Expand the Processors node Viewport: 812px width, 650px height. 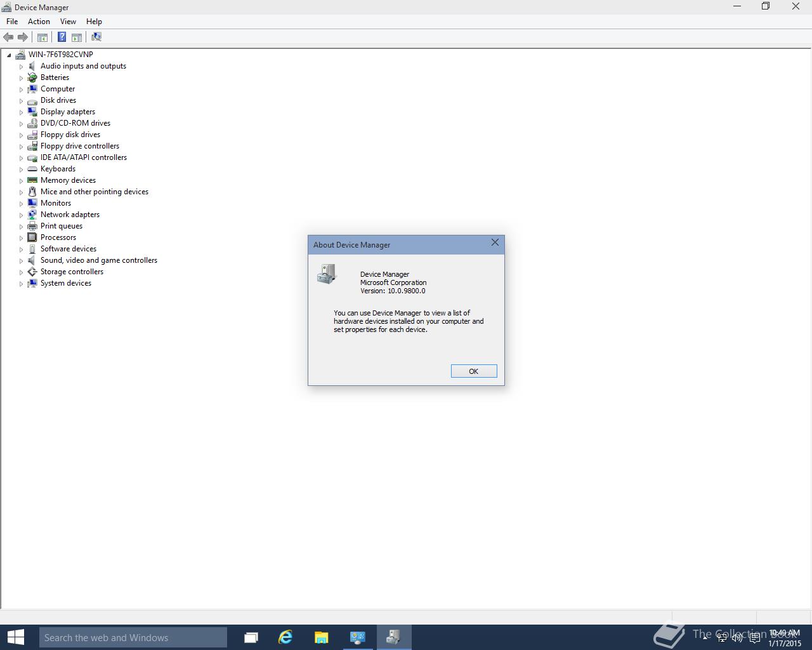coord(21,238)
